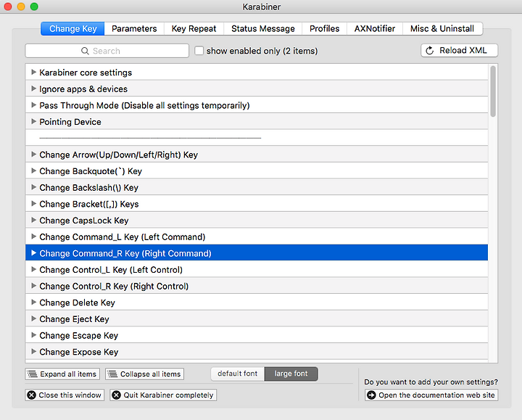Click 'Change Control_L Key (Left Control)' row text
The height and width of the screenshot is (420, 522).
[x=111, y=270]
